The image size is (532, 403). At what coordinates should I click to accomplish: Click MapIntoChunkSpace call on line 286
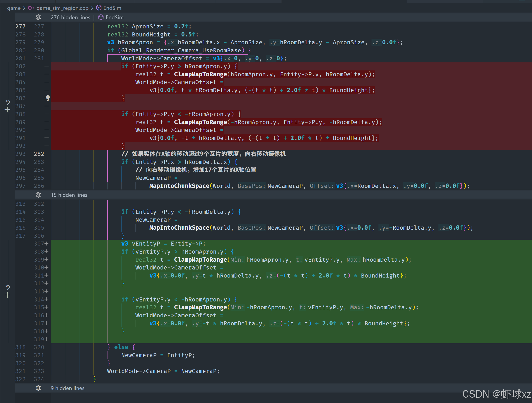(179, 186)
